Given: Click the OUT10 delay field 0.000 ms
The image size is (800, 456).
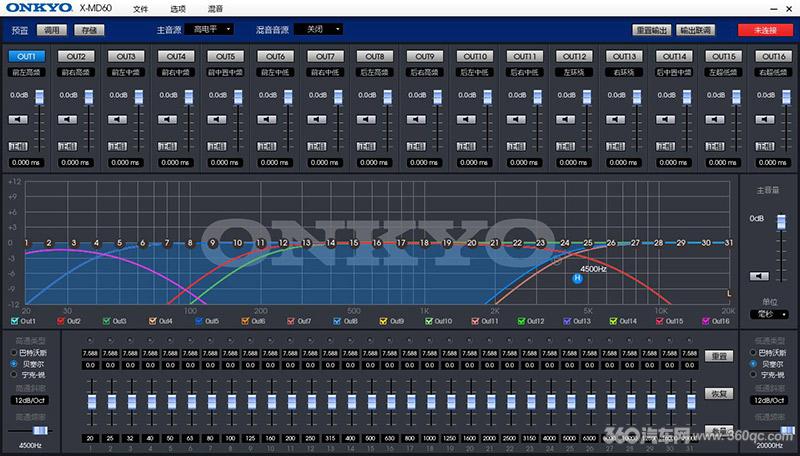Looking at the screenshot, I should (x=474, y=163).
